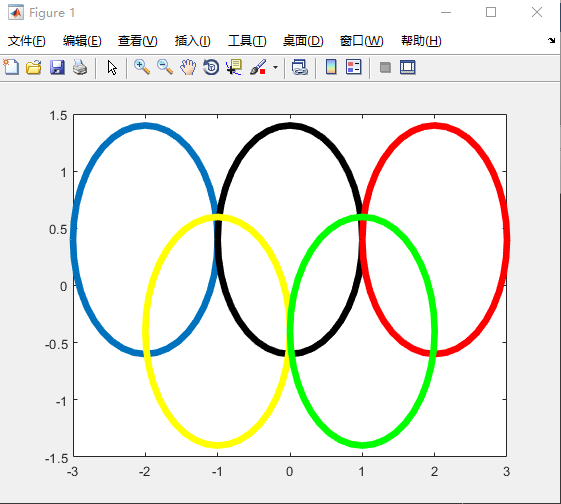This screenshot has height=504, width=561.
Task: Open a file with the folder icon
Action: pos(34,67)
